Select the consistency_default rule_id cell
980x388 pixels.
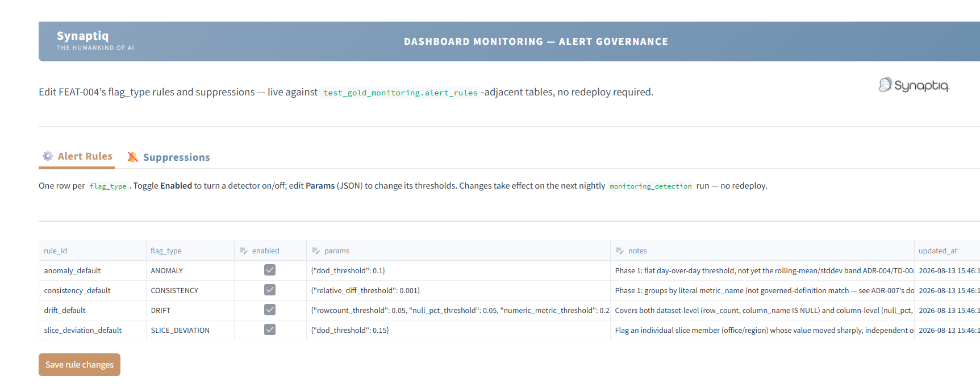(x=93, y=290)
